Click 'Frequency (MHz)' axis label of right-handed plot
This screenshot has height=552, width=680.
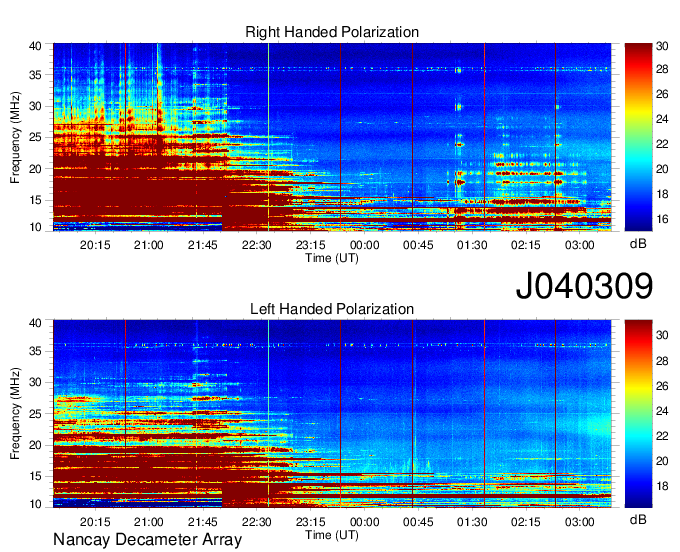point(15,137)
